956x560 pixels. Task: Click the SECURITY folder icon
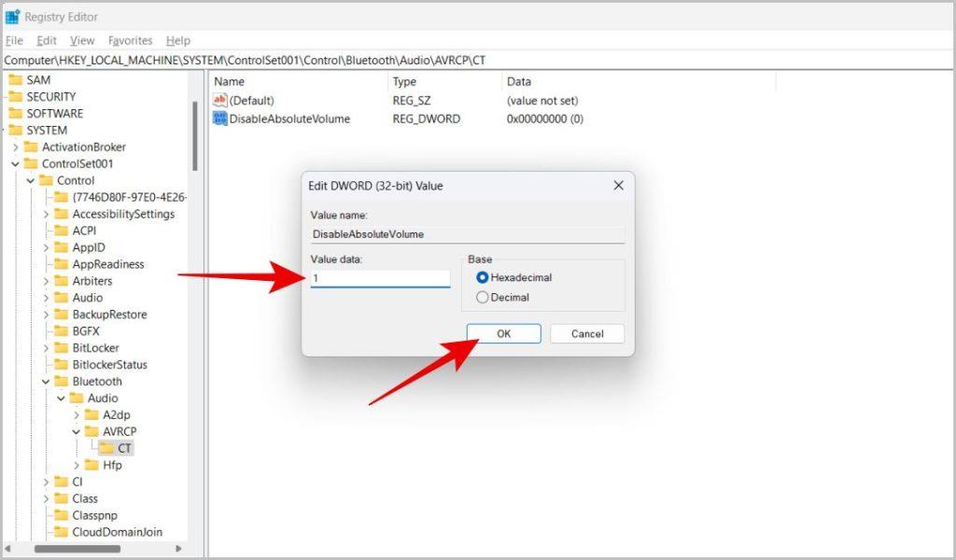pos(16,96)
